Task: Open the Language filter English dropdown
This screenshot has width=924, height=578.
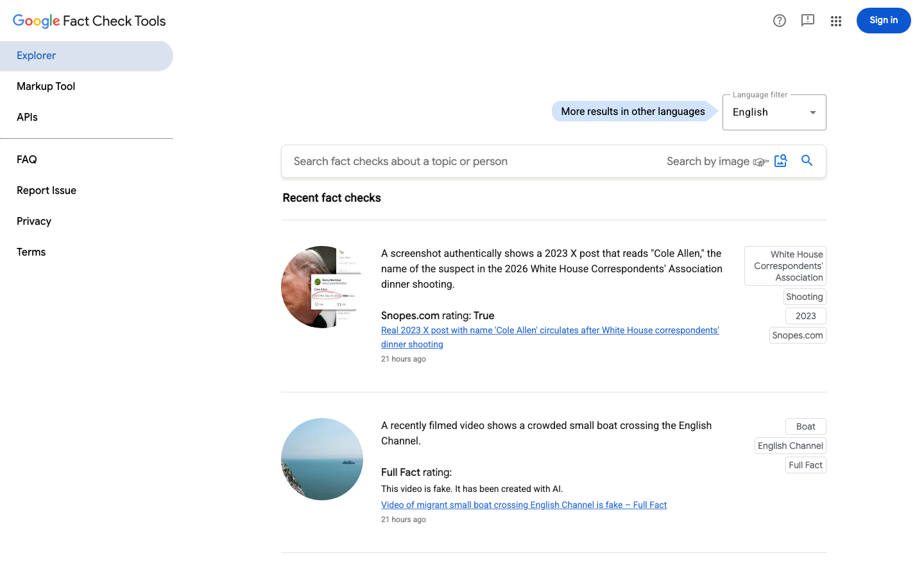Action: tap(774, 112)
